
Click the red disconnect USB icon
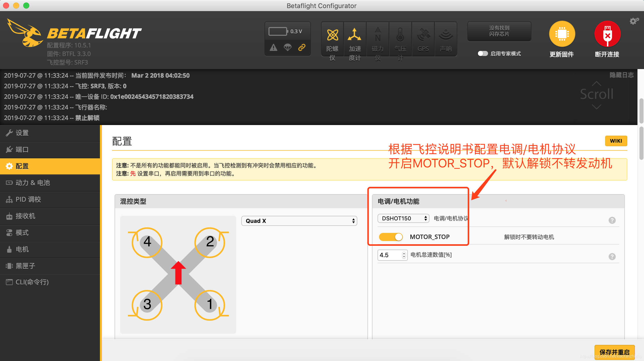coord(607,34)
